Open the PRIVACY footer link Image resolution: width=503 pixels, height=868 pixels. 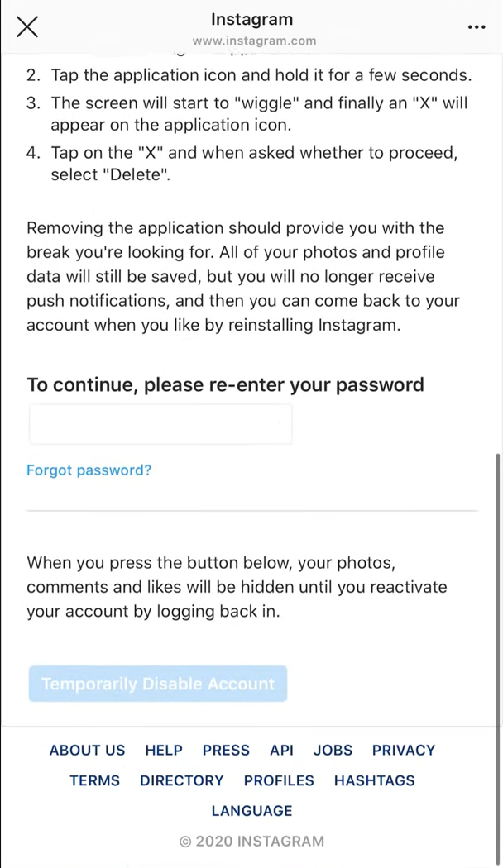(x=404, y=751)
